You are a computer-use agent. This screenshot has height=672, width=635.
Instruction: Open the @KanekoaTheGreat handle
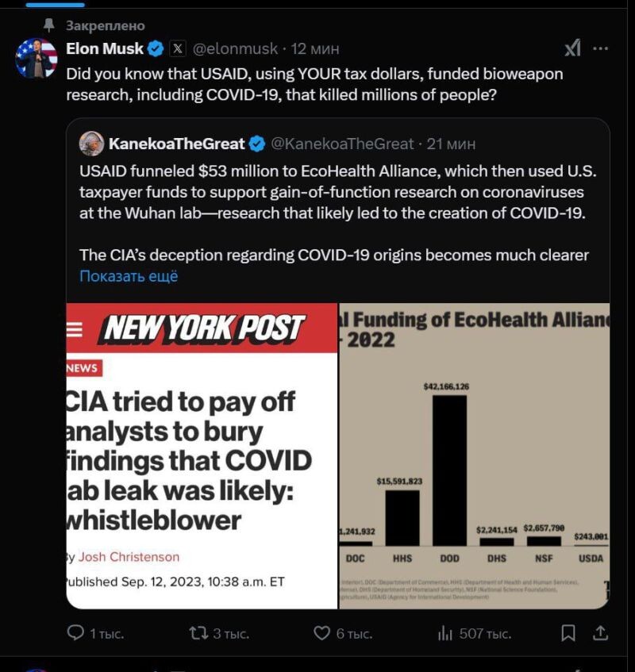pyautogui.click(x=342, y=144)
